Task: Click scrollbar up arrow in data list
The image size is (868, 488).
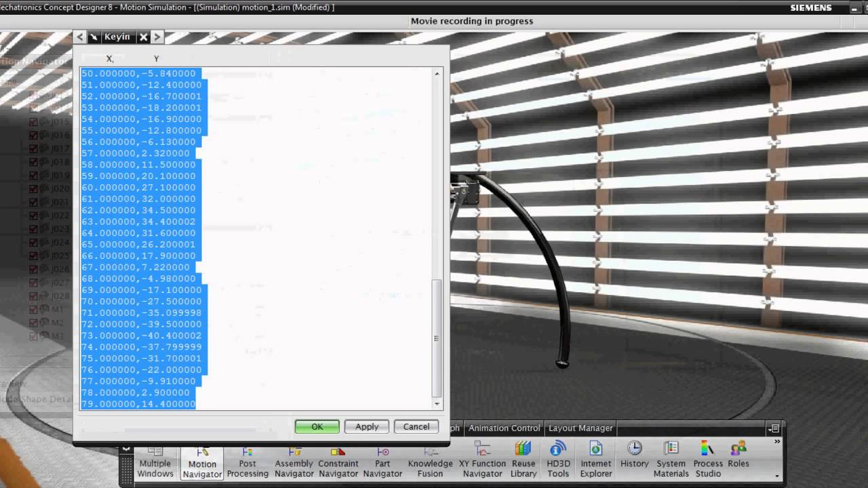Action: 437,73
